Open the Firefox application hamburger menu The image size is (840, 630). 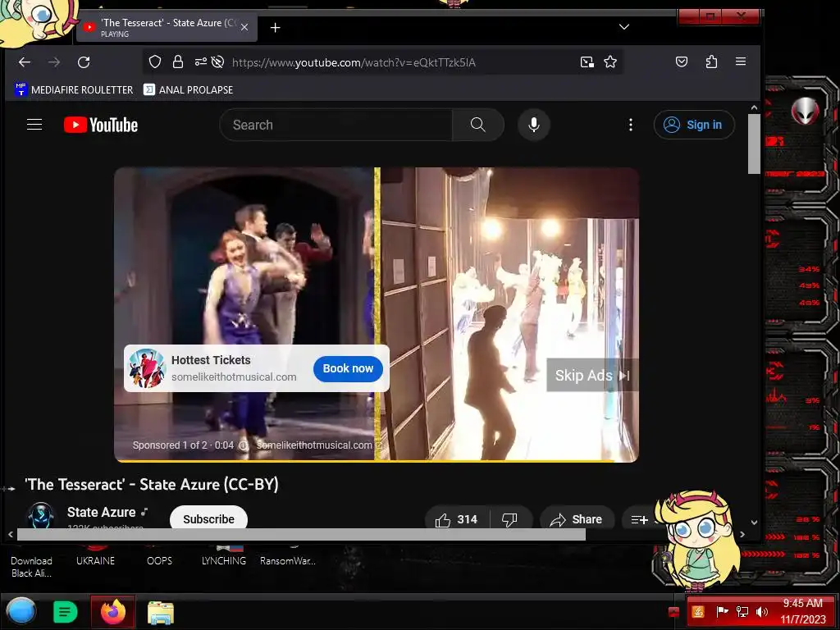(741, 62)
